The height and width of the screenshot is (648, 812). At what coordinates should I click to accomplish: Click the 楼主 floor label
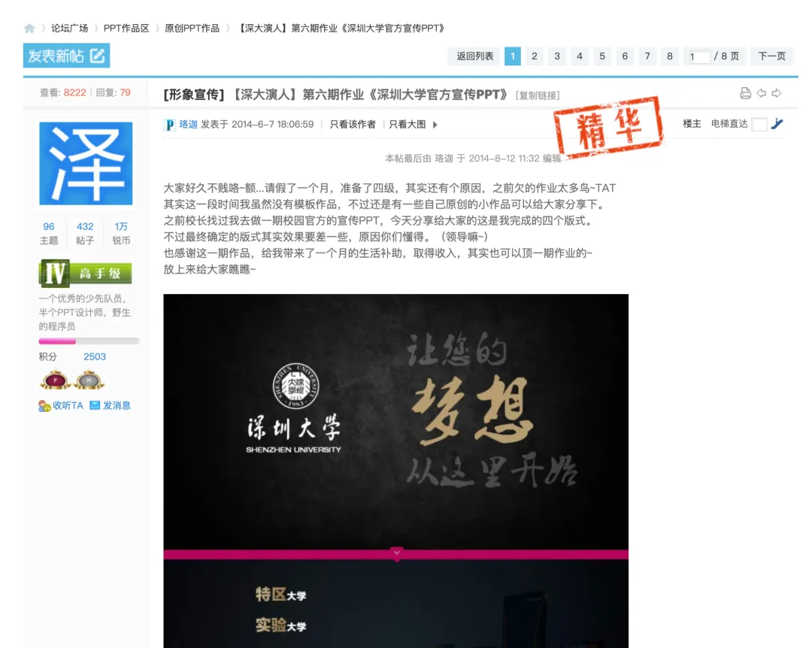pos(692,124)
